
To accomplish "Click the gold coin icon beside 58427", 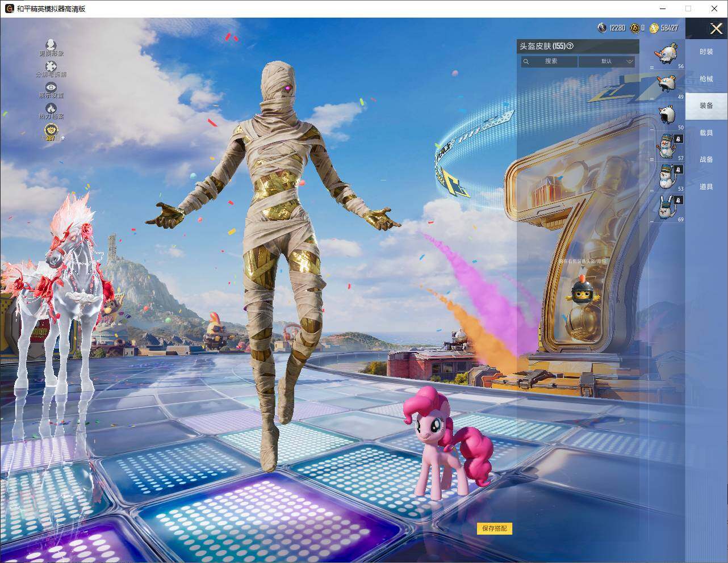I will pos(654,28).
